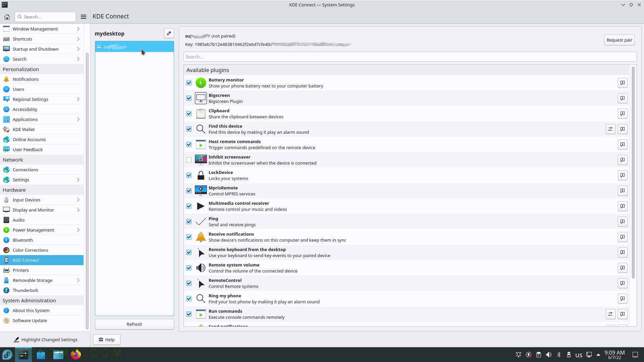Screen dimensions: 644x362
Task: Click the clock in the taskbar
Action: click(x=614, y=355)
